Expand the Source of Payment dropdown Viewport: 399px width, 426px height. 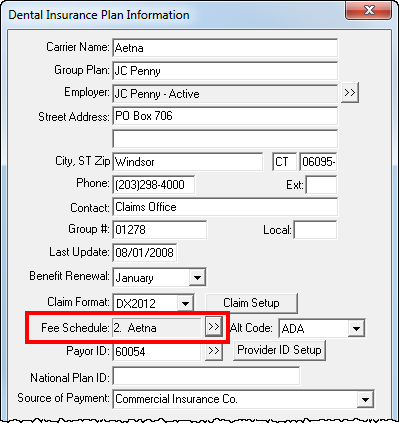click(x=365, y=399)
